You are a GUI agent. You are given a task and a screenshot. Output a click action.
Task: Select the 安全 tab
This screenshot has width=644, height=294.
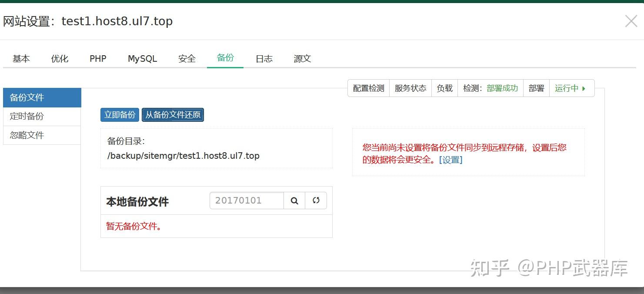[x=187, y=58]
